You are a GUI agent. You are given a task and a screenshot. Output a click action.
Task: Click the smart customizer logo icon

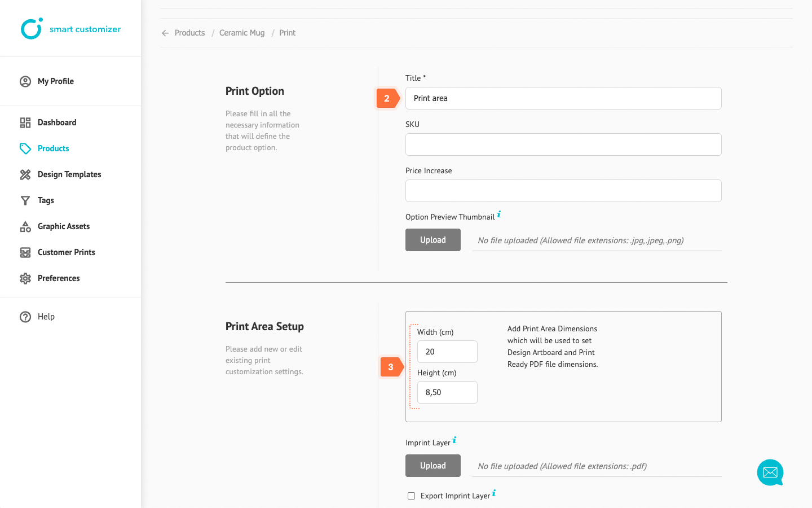(x=32, y=29)
